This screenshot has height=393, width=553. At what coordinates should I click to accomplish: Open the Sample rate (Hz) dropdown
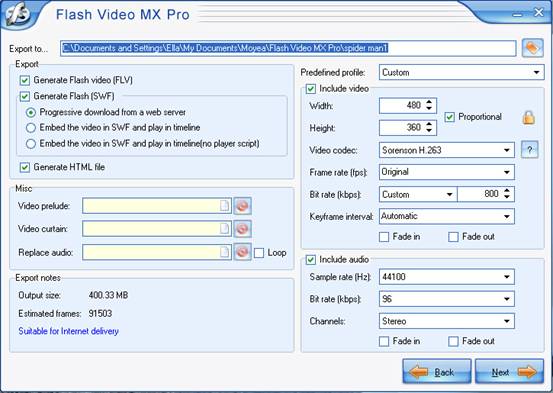coord(447,277)
